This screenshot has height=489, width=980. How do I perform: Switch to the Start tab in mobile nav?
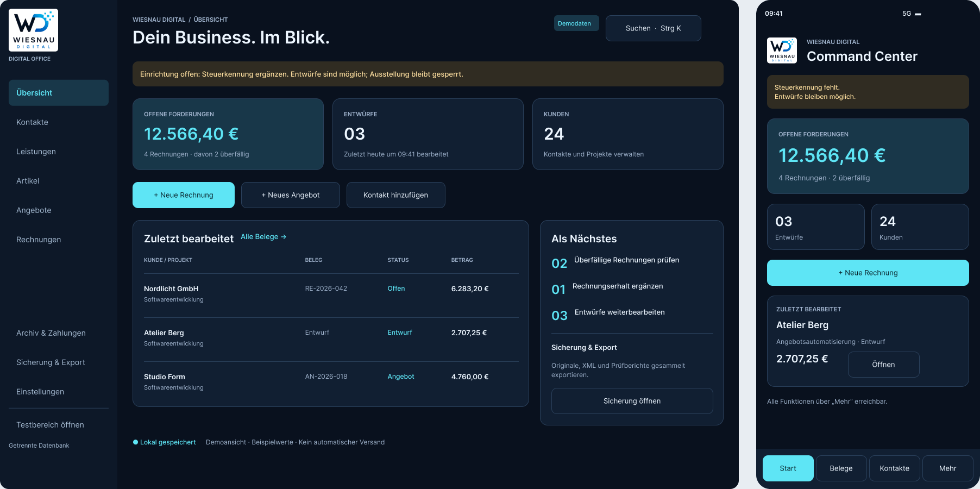click(788, 468)
